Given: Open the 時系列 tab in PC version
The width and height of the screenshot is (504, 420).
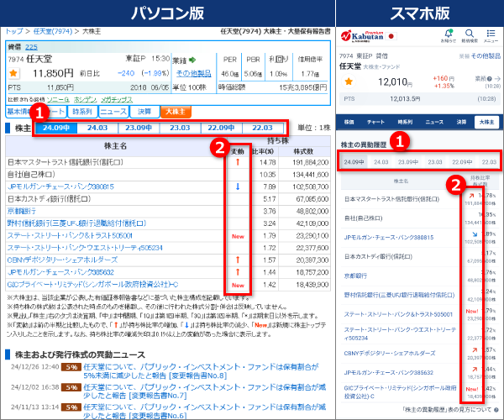Looking at the screenshot, I should (82, 112).
